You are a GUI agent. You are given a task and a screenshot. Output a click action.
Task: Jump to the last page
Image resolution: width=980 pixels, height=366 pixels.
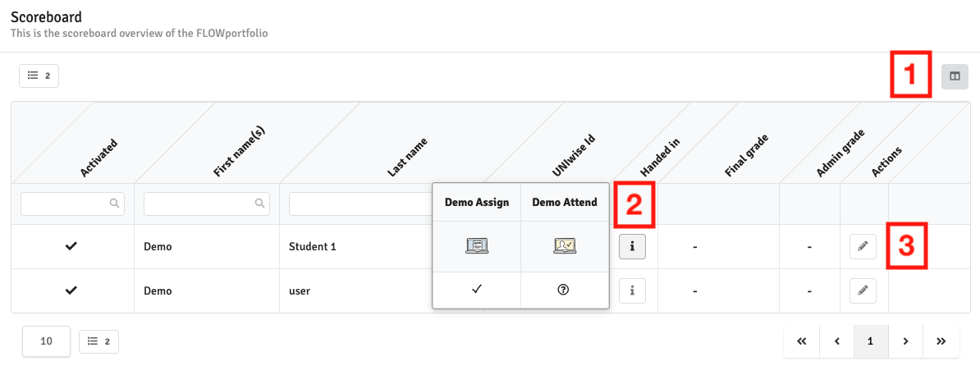pyautogui.click(x=941, y=341)
